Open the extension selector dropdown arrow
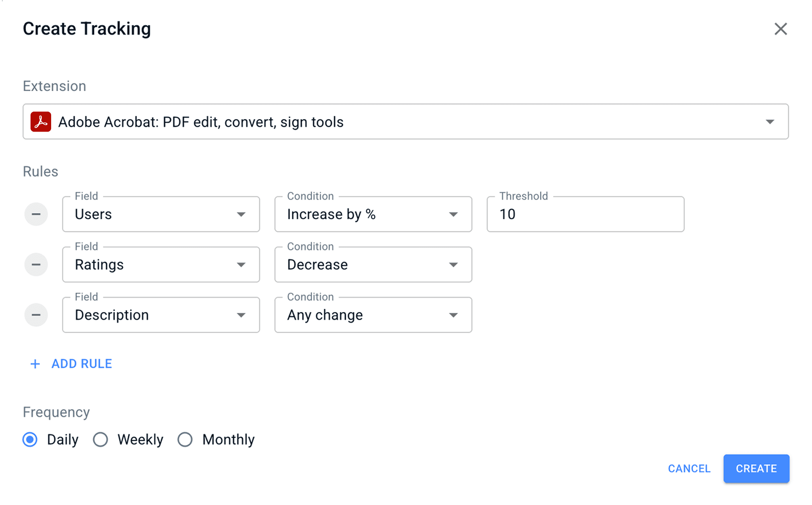The width and height of the screenshot is (812, 505). pos(770,122)
